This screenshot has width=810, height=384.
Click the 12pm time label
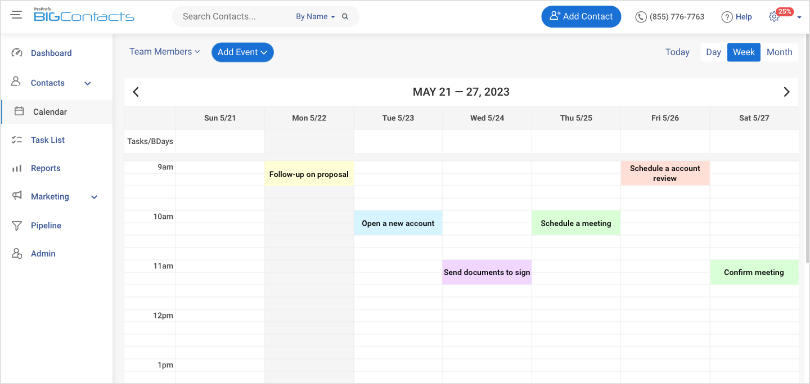tap(163, 315)
